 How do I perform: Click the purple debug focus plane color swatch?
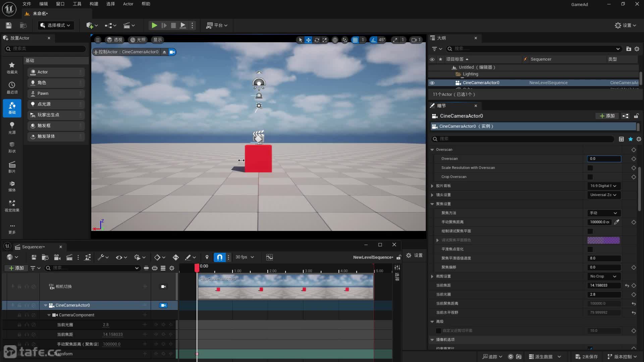point(603,240)
